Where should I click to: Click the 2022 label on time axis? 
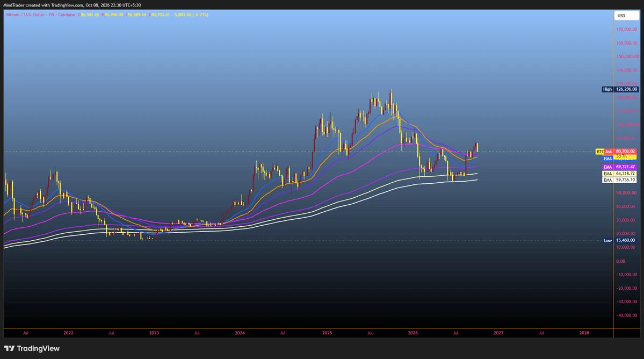coord(68,333)
